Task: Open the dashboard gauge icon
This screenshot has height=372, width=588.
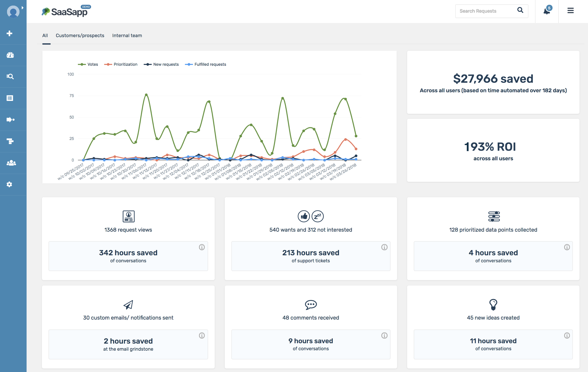Action: point(10,55)
